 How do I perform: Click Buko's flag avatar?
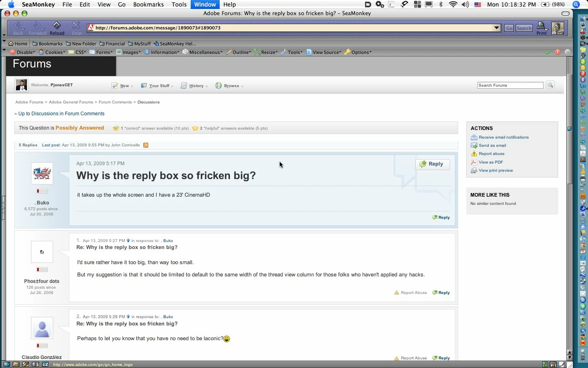(x=42, y=173)
